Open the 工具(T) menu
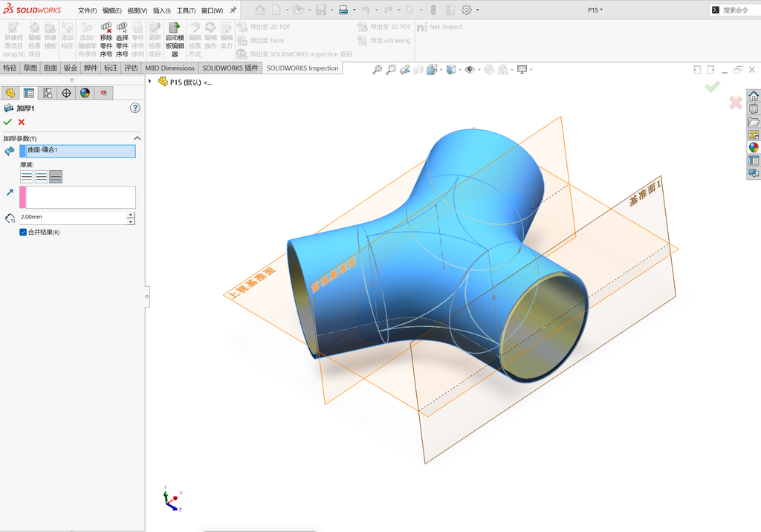Viewport: 761px width, 532px height. (x=186, y=10)
